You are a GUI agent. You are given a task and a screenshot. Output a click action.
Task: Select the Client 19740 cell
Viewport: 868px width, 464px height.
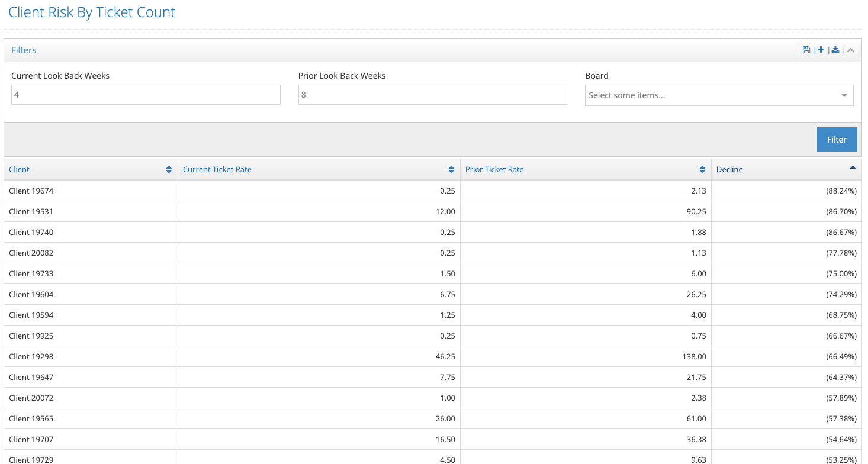(91, 232)
